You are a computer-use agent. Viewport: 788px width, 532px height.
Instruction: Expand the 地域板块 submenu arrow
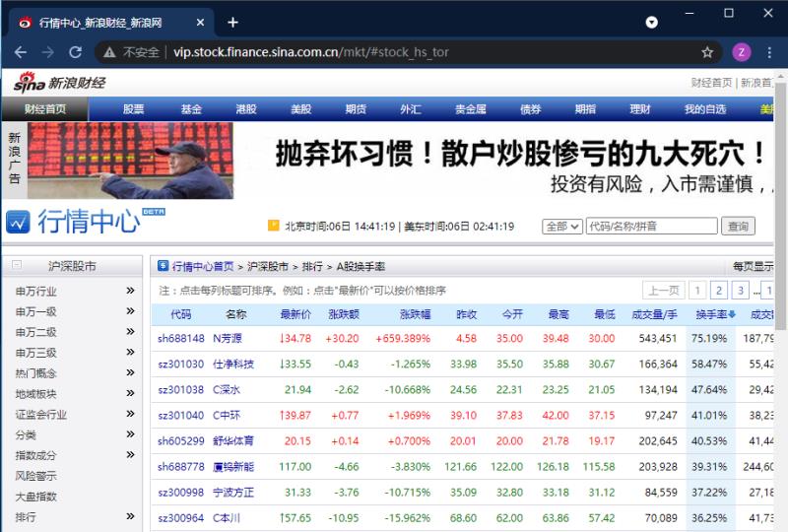[x=130, y=393]
